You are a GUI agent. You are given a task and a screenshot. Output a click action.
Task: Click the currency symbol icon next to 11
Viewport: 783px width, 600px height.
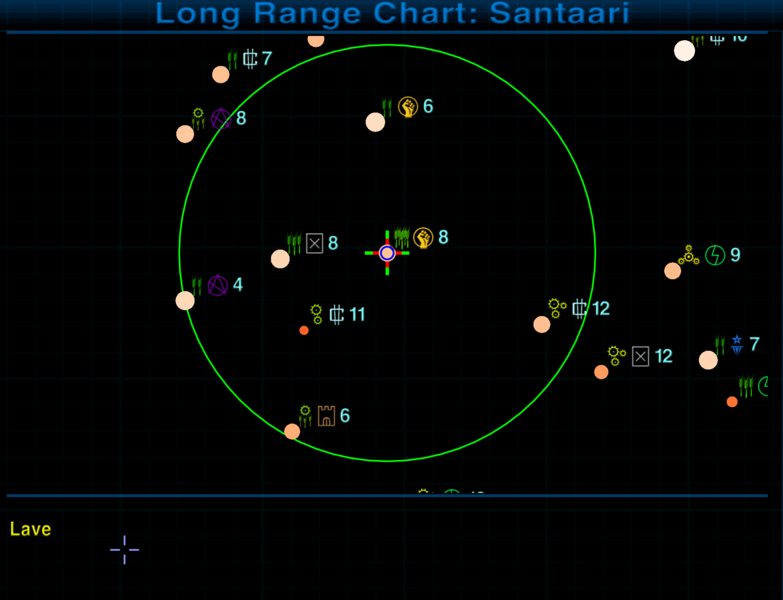[337, 315]
